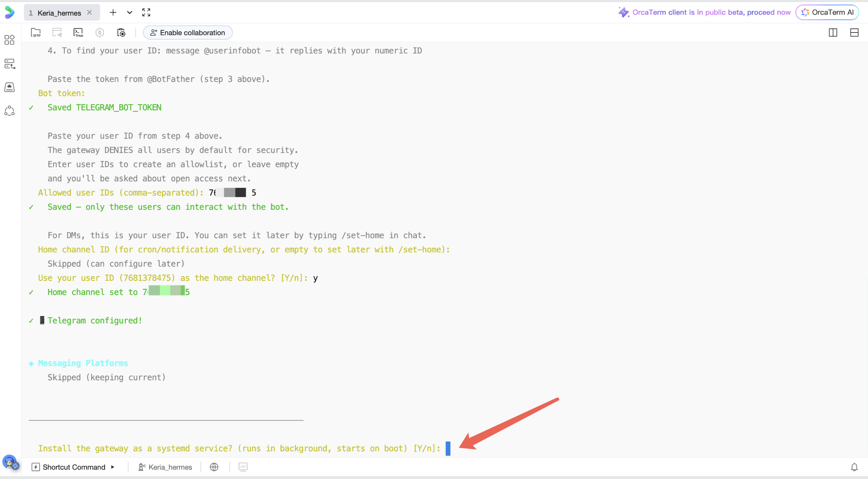
Task: Expand the session list dropdown chevron
Action: point(130,13)
